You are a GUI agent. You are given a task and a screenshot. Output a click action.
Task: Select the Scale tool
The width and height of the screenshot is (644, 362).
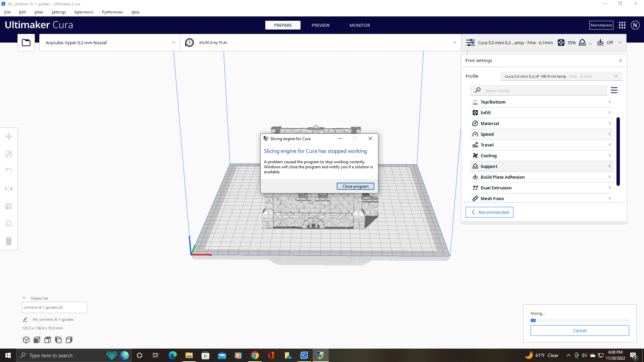[9, 154]
